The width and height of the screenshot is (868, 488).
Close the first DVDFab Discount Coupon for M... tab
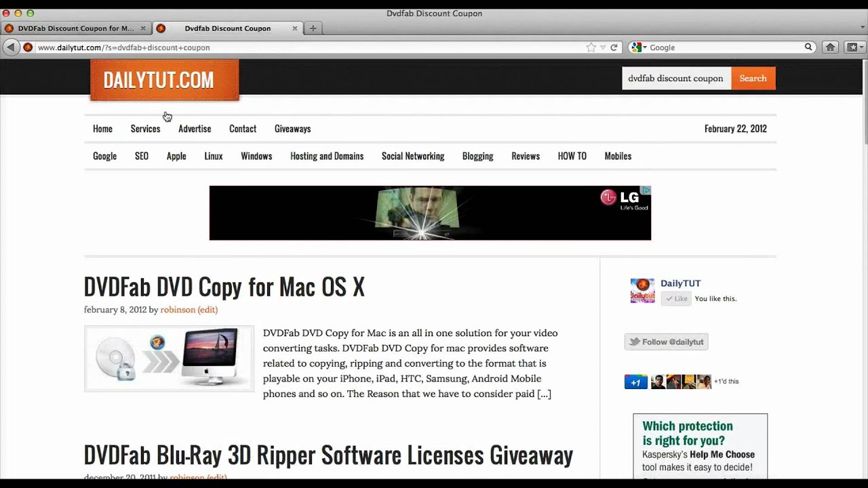pos(143,28)
